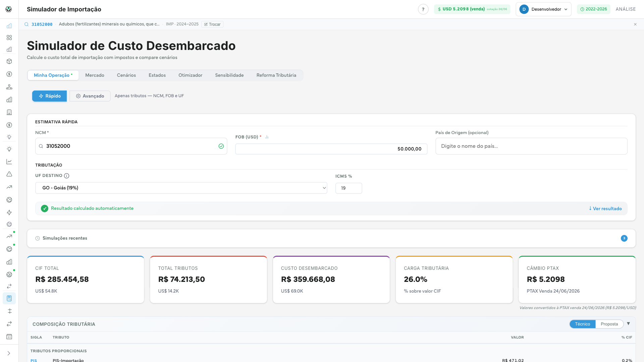Screen dimensions: 644x362
Task: Click the search icon inside the NCM input
Action: tap(41, 146)
